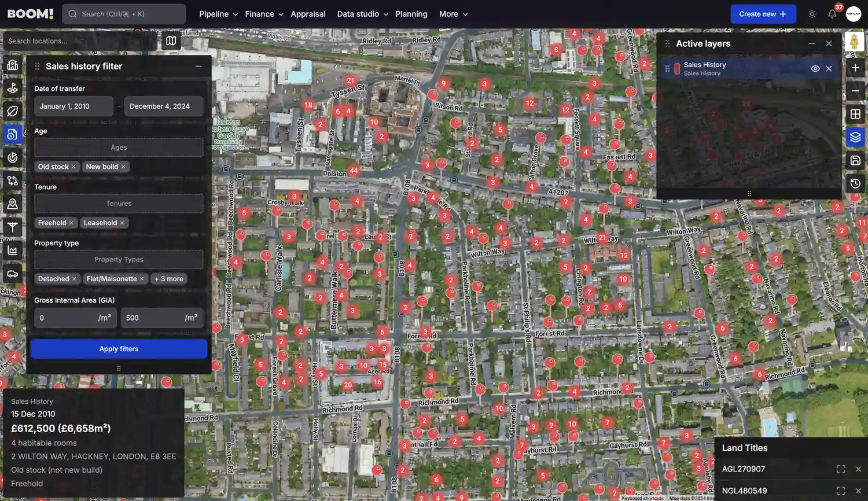Expand the AGL270907 land title fullscreen

[841, 469]
